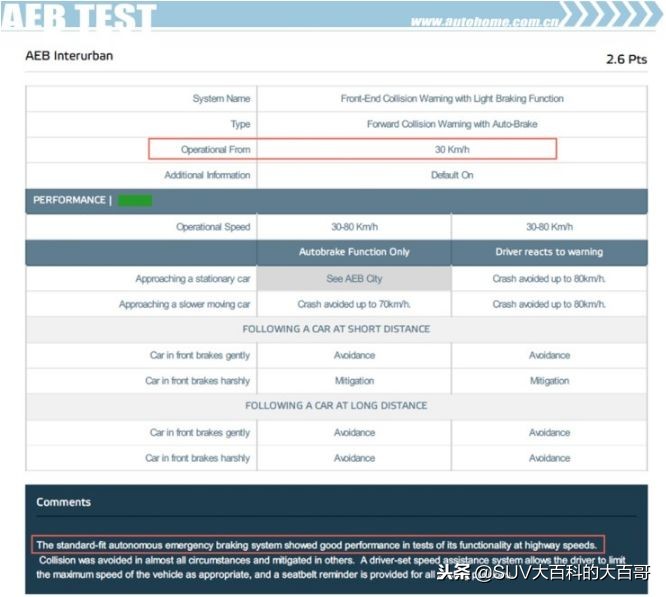The width and height of the screenshot is (666, 597).
Task: Click slower moving car row's 80km/h result
Action: coord(549,304)
